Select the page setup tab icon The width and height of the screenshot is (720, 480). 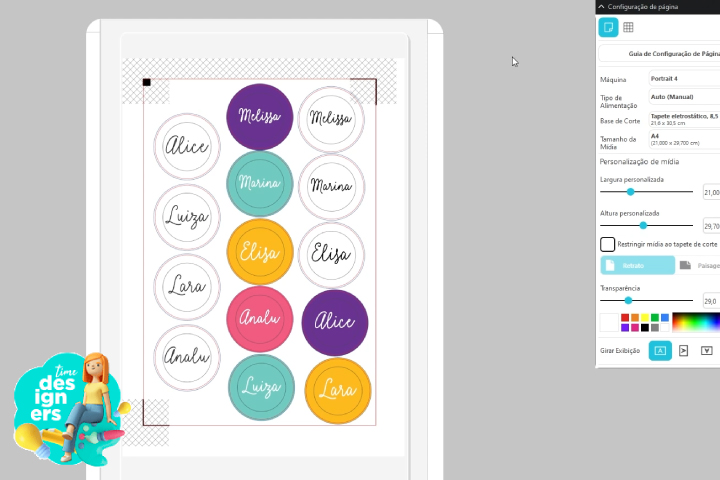coord(608,27)
